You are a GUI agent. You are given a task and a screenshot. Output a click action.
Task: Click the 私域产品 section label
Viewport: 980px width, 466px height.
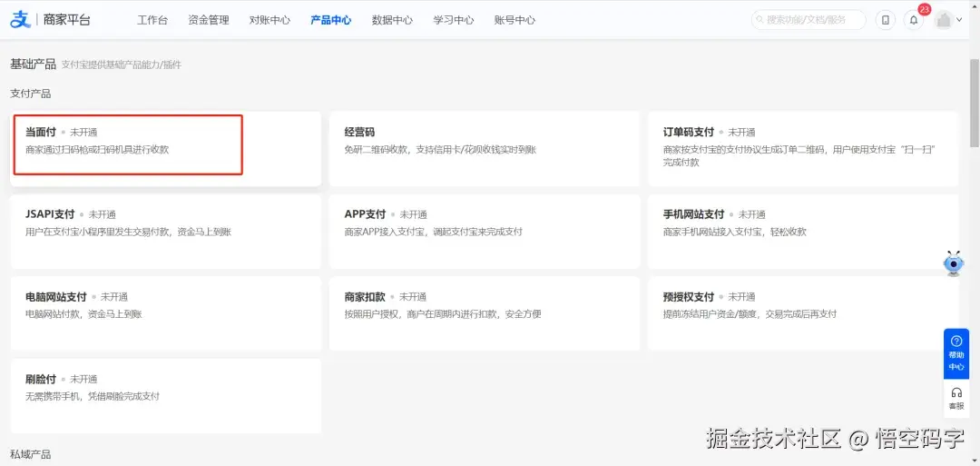[31, 454]
